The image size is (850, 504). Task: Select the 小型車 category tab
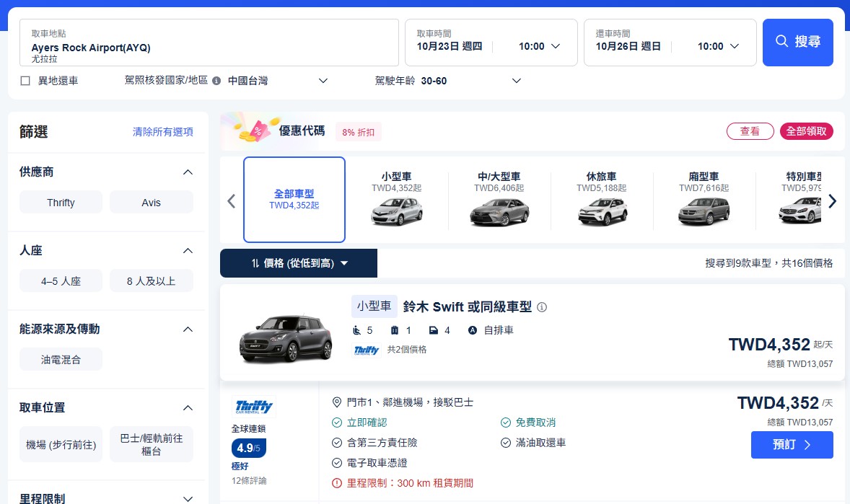coord(396,199)
